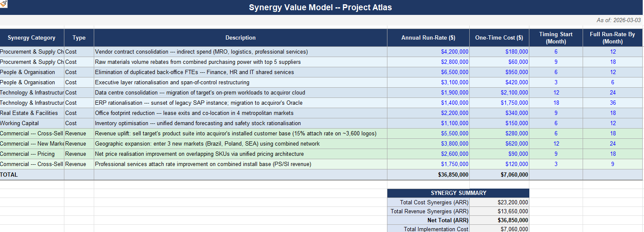Select the $120,000 one-time cost
This screenshot has width=644, height=232.
(499, 164)
